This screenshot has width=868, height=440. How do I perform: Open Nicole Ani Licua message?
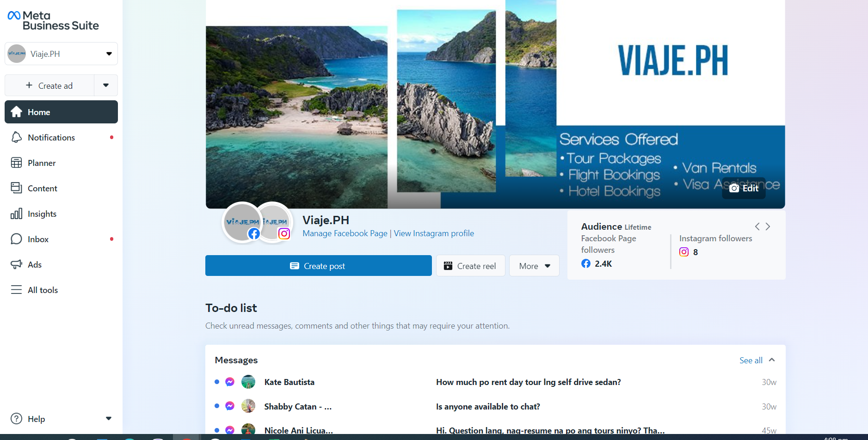pos(495,429)
